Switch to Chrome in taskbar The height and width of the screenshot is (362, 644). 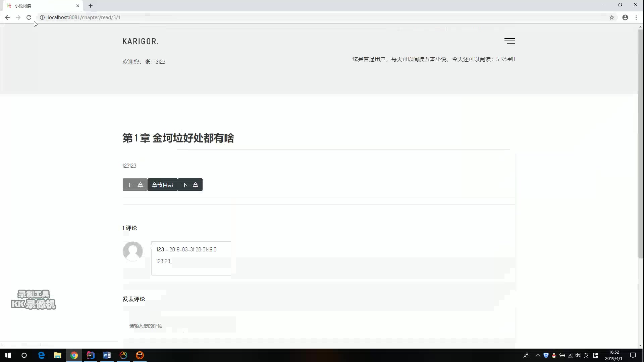(74, 355)
